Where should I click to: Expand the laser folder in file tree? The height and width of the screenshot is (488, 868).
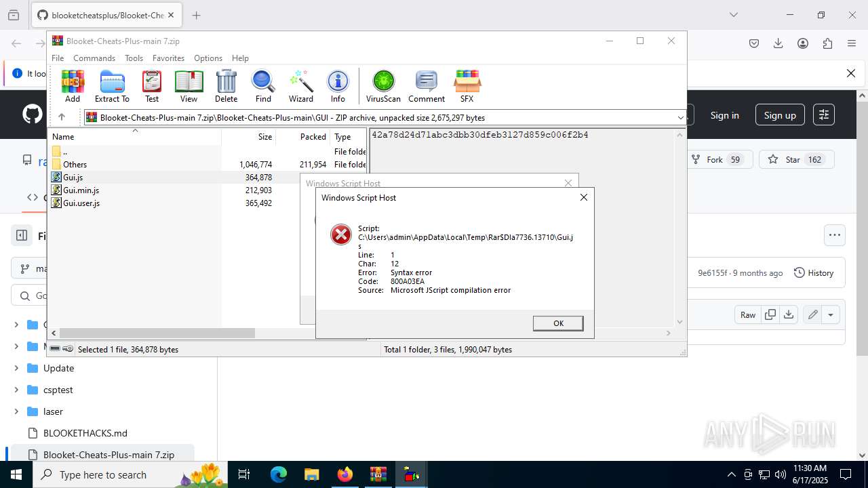click(x=16, y=411)
